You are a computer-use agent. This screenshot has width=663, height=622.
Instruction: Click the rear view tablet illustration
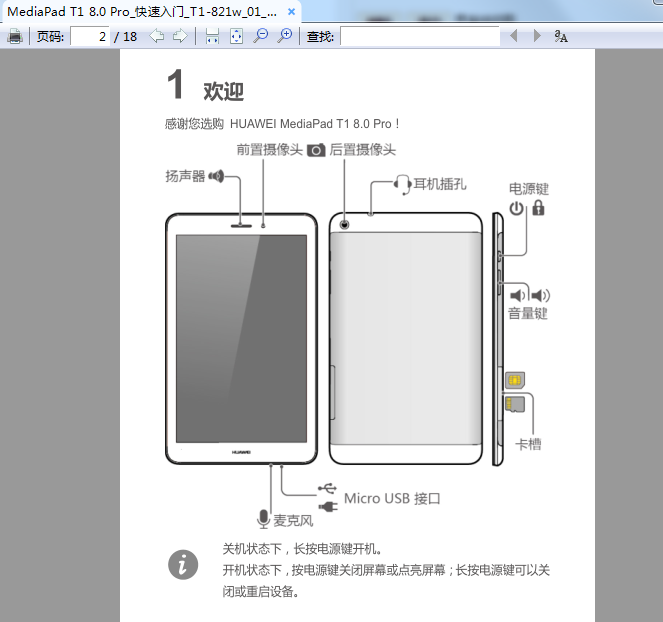coord(406,339)
